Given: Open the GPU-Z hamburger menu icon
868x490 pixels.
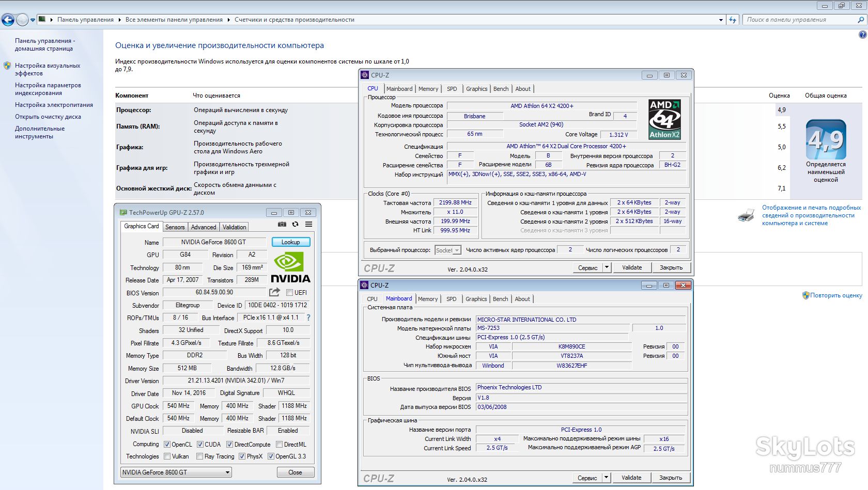Looking at the screenshot, I should pyautogui.click(x=308, y=225).
